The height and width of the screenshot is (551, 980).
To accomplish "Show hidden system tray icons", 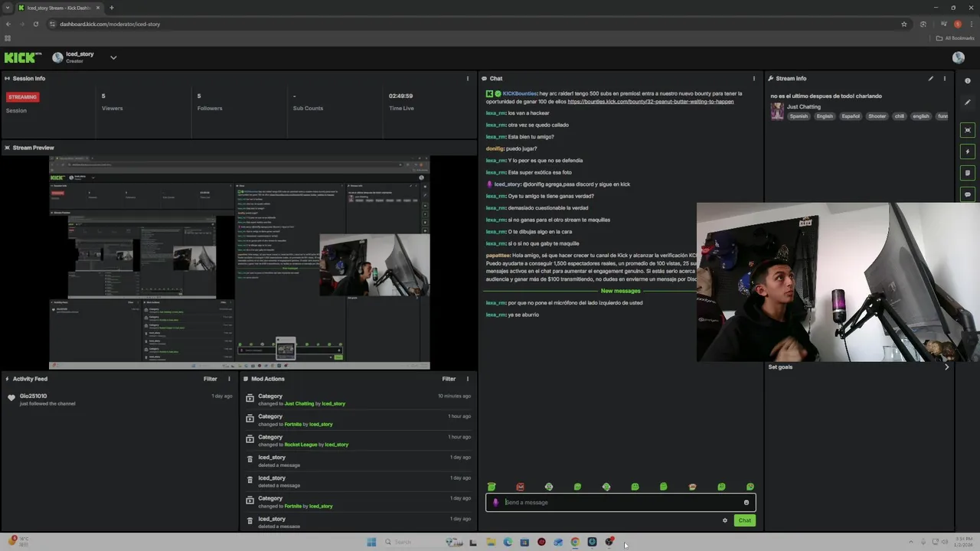I will click(910, 542).
